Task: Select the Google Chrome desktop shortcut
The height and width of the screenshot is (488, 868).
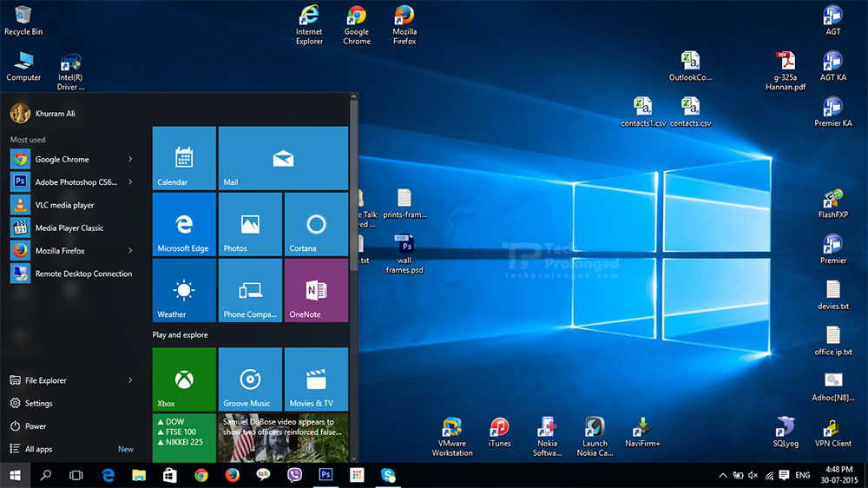Action: 357,25
